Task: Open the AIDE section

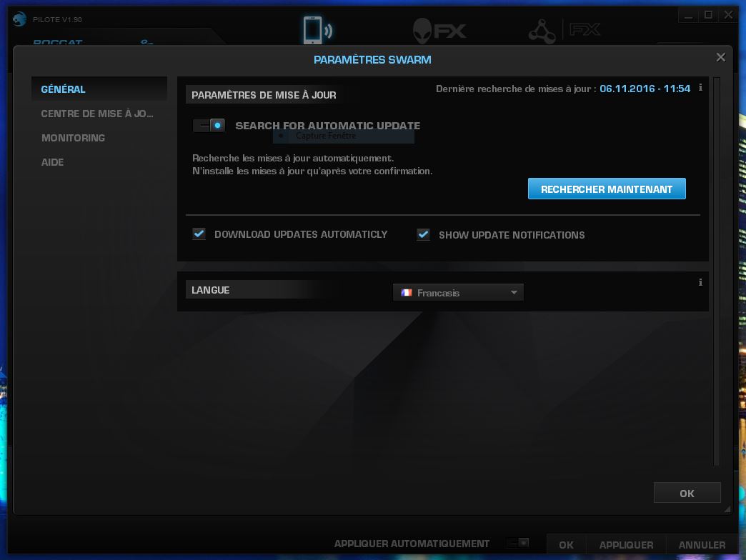Action: point(52,162)
